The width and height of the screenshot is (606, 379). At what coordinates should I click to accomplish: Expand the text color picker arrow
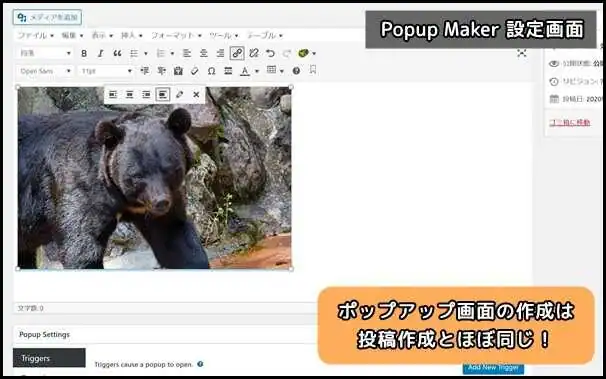pos(257,71)
